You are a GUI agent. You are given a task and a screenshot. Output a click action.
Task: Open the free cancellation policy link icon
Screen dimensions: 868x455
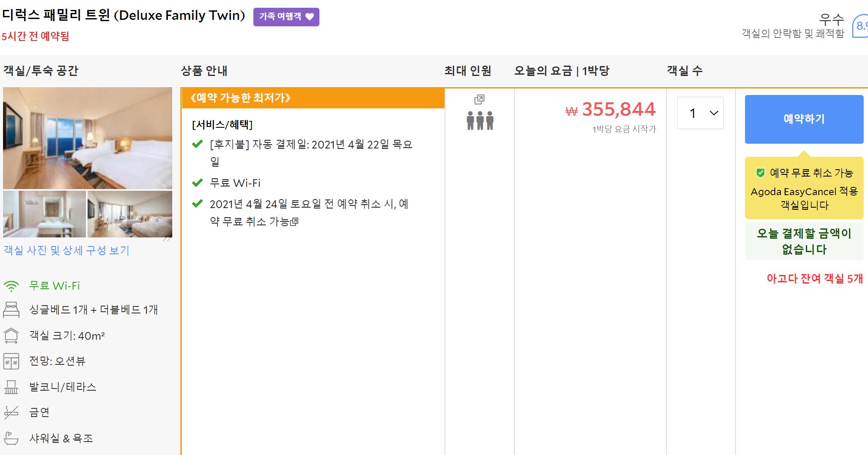pos(294,222)
